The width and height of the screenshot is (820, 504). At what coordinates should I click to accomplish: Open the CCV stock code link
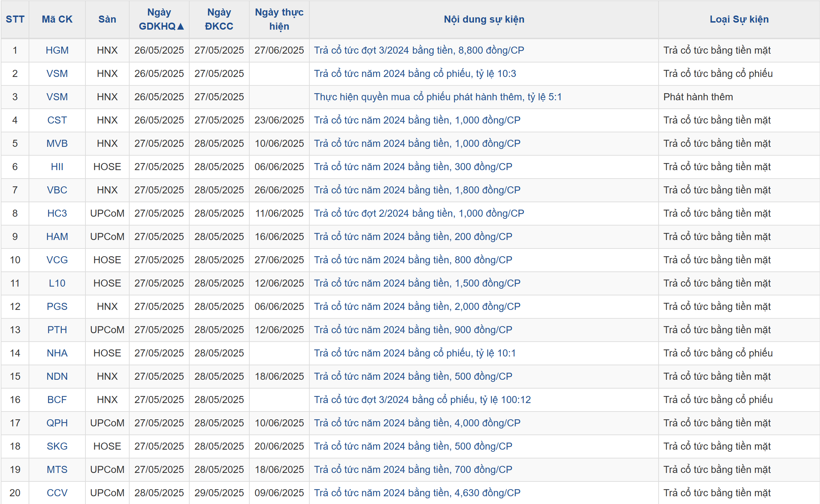pos(57,493)
